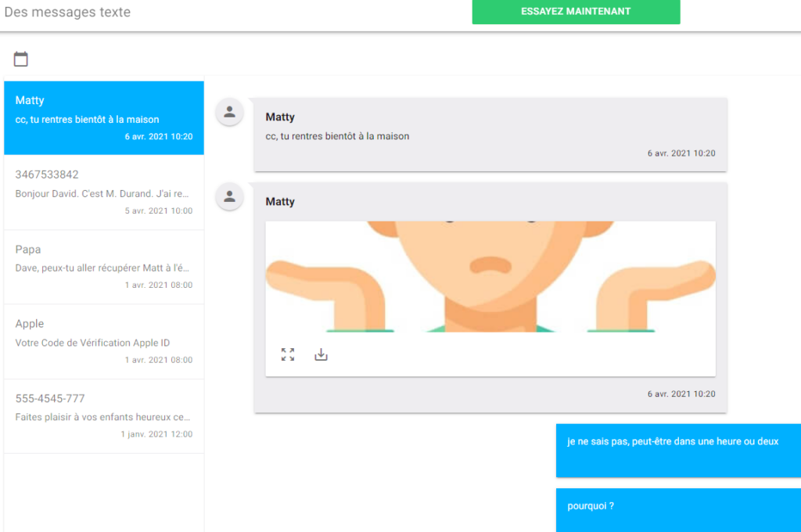Click 'Bonjour David. C'est M. Durand' preview text
This screenshot has width=801, height=532.
point(102,194)
